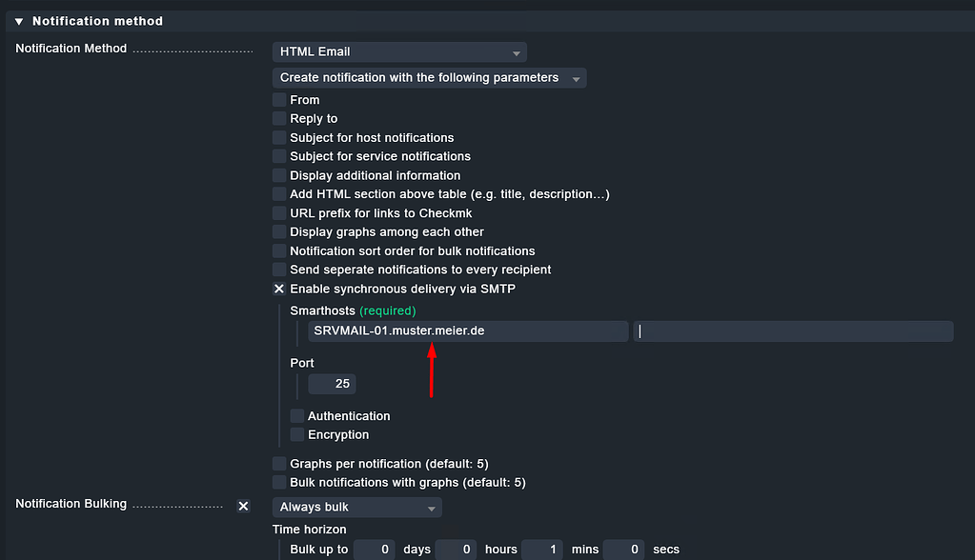Remove Notification Bulking via its X icon

click(243, 506)
